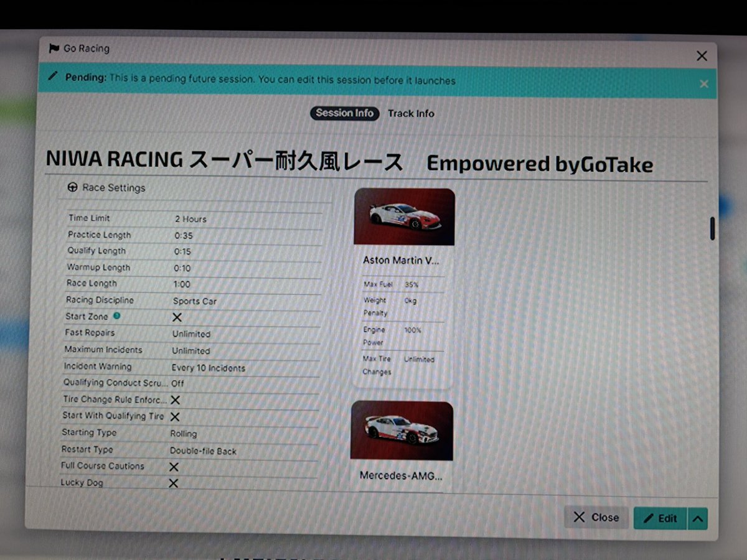Click the Lucky Dog label
This screenshot has width=747, height=560.
82,482
